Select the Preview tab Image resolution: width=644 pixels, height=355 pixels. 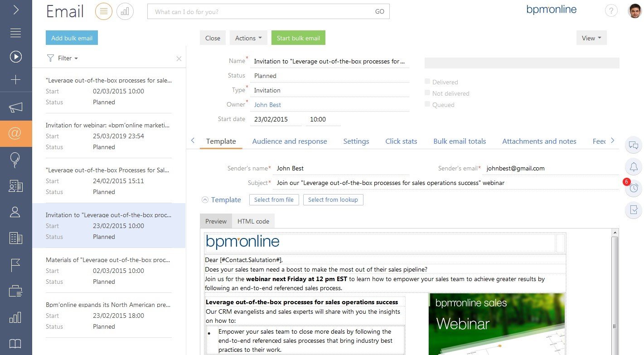pos(216,221)
